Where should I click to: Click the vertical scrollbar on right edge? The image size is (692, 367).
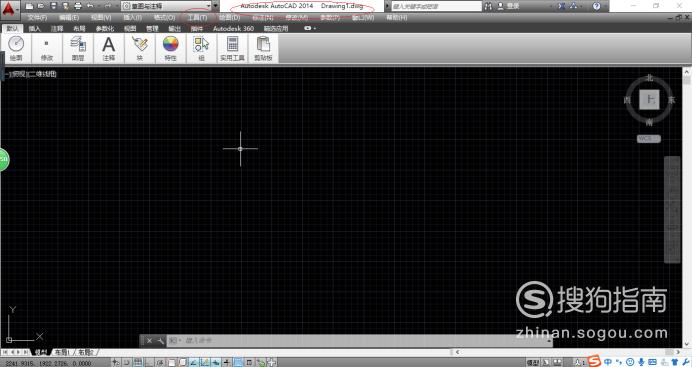pyautogui.click(x=687, y=207)
